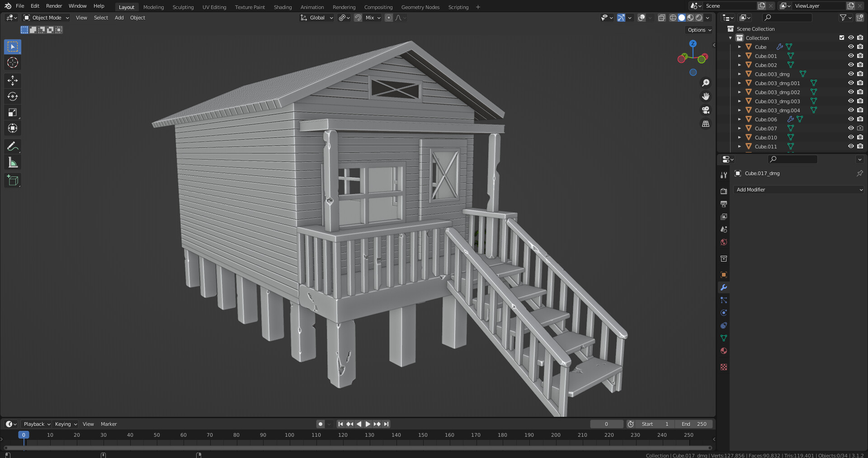Activate the Scale tool
This screenshot has height=458, width=868.
point(13,113)
